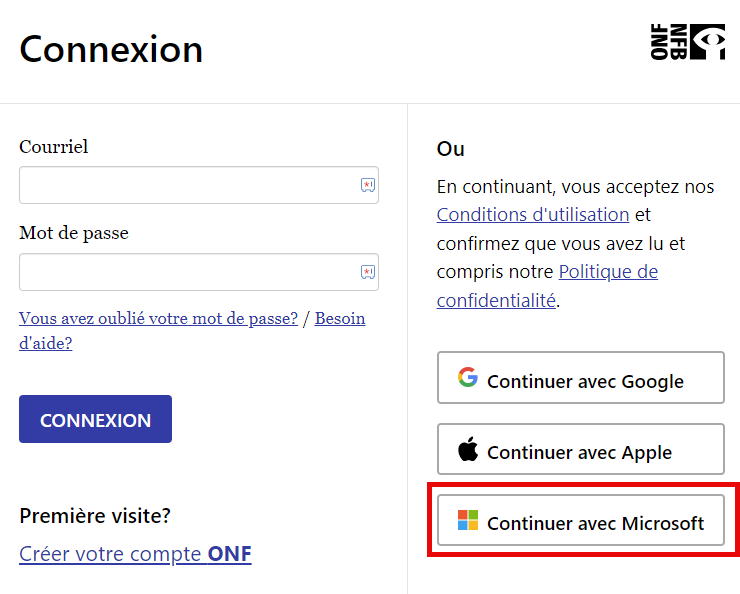
Task: Choose the "Continuer avec Apple" button text
Action: [x=579, y=452]
